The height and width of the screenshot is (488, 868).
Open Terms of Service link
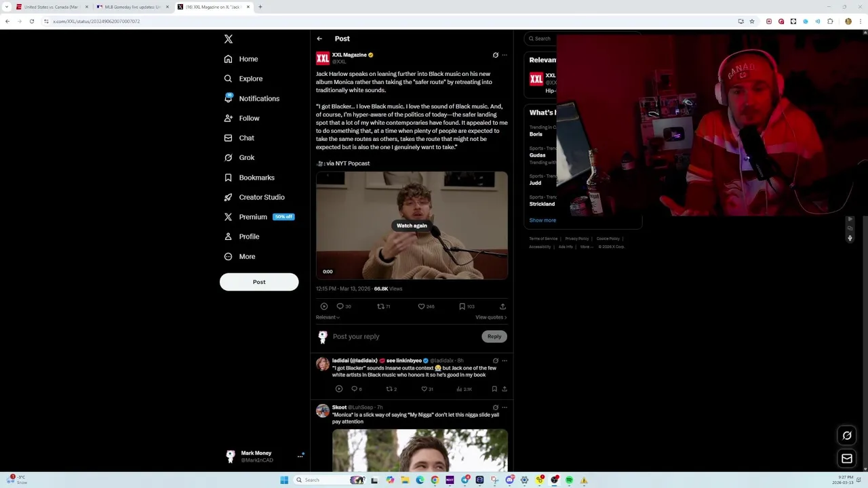[x=543, y=239]
